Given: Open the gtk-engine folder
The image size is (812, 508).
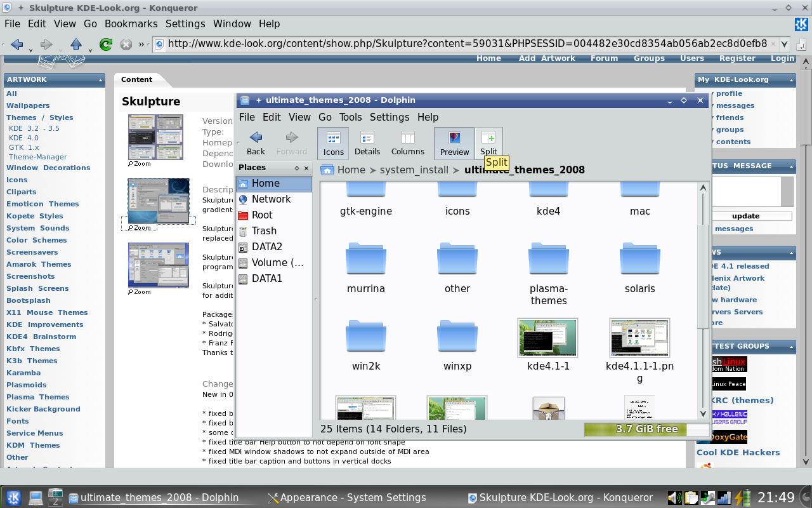Looking at the screenshot, I should point(366,199).
